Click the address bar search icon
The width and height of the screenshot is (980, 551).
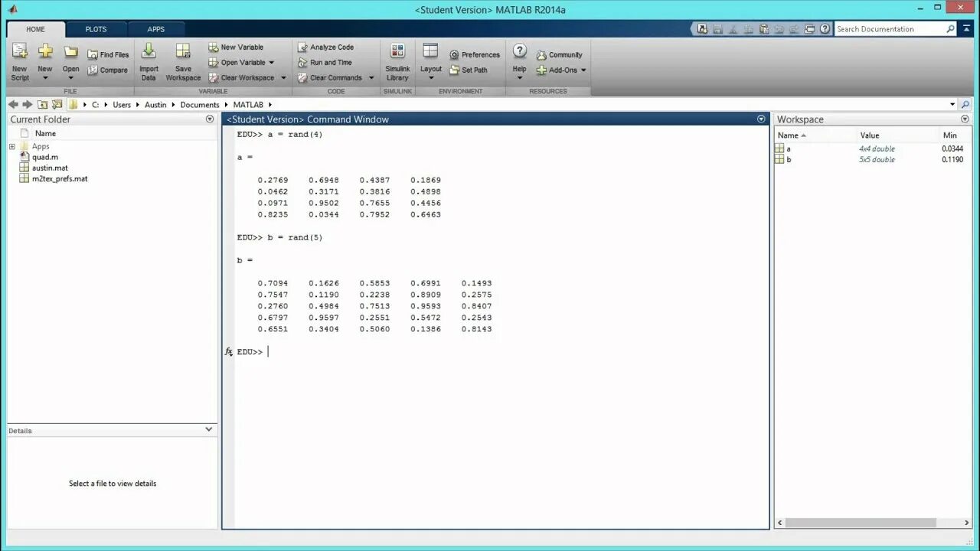tap(965, 105)
